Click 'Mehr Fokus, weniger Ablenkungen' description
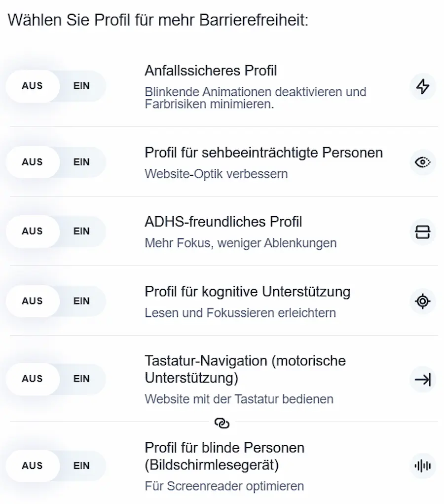This screenshot has height=504, width=444. tap(240, 243)
